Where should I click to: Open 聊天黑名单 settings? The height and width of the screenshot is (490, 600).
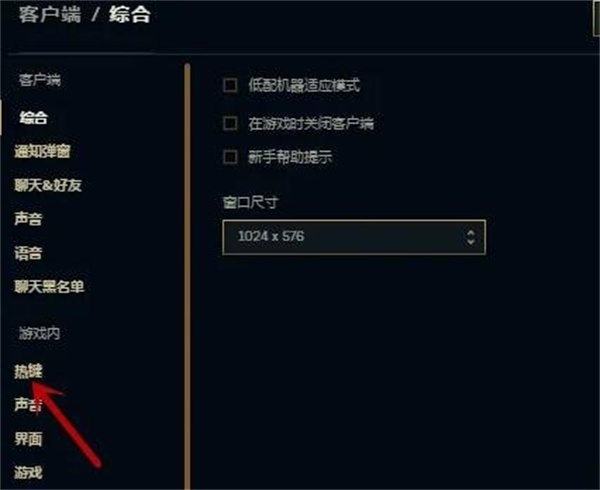(x=49, y=287)
